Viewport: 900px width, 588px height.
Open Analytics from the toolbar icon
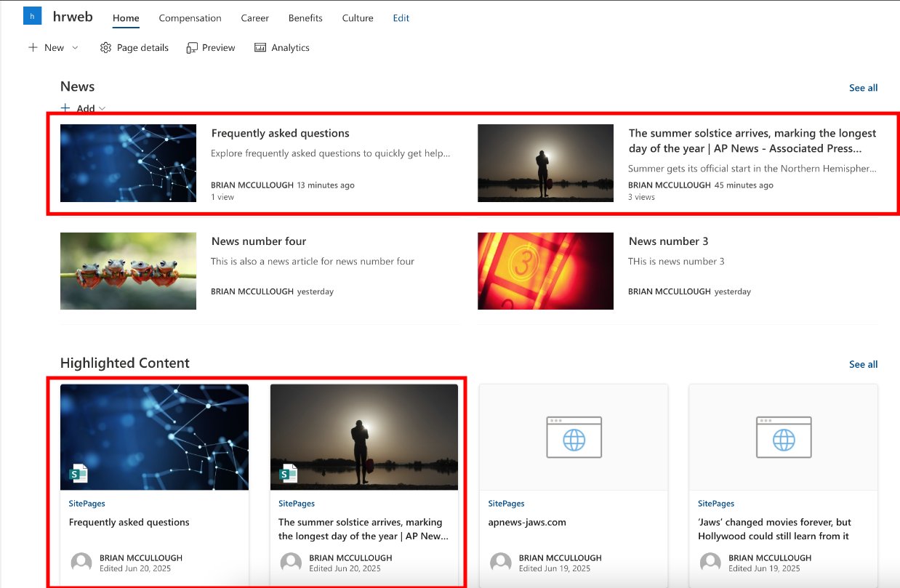[x=261, y=47]
